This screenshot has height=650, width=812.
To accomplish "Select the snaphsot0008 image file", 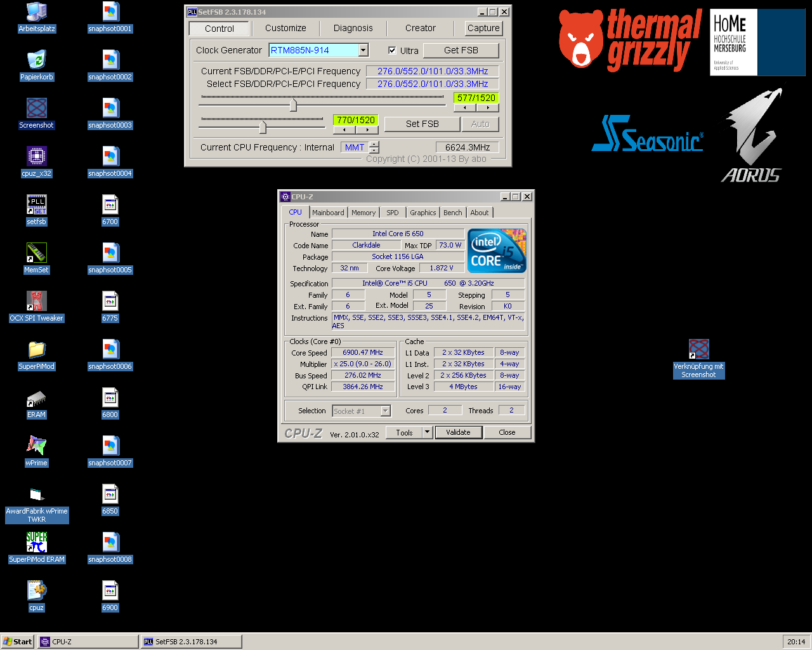I will point(110,548).
